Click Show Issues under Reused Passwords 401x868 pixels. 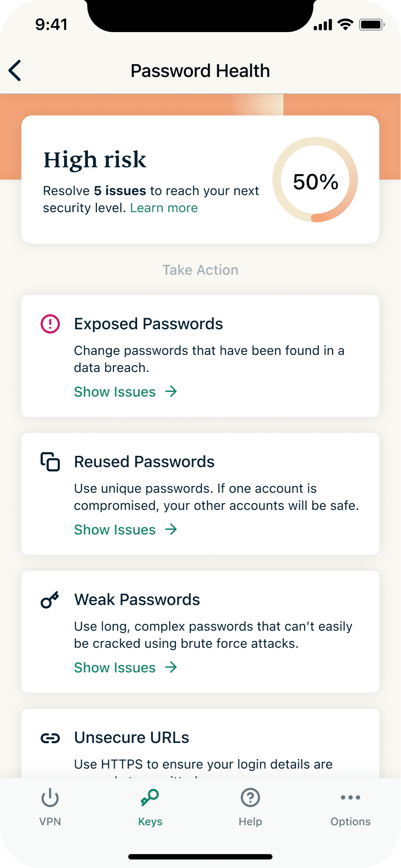point(114,529)
